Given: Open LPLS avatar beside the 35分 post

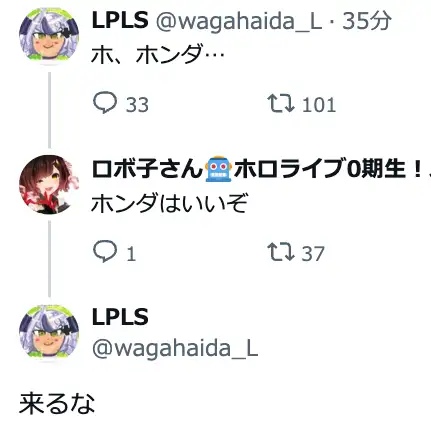Looking at the screenshot, I should pos(49,35).
